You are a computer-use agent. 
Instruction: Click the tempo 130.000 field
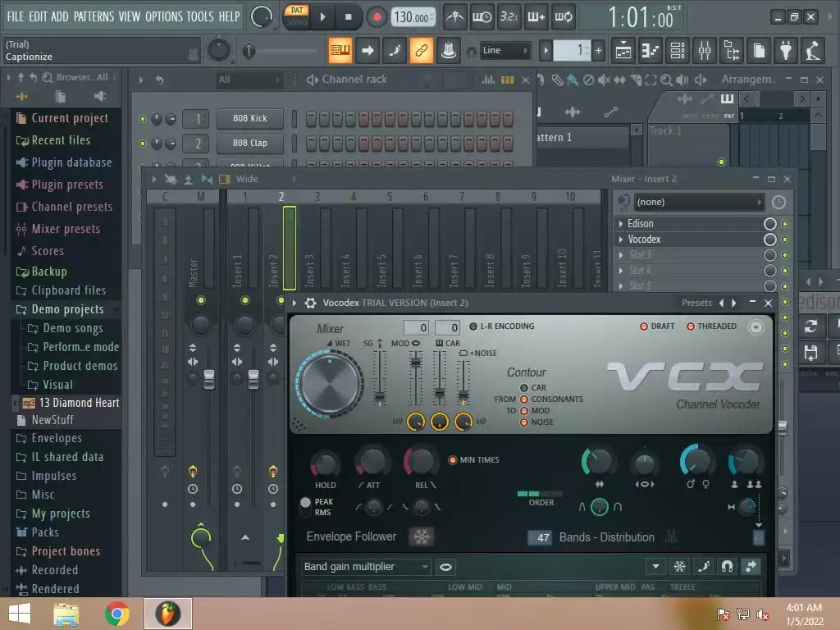point(412,18)
